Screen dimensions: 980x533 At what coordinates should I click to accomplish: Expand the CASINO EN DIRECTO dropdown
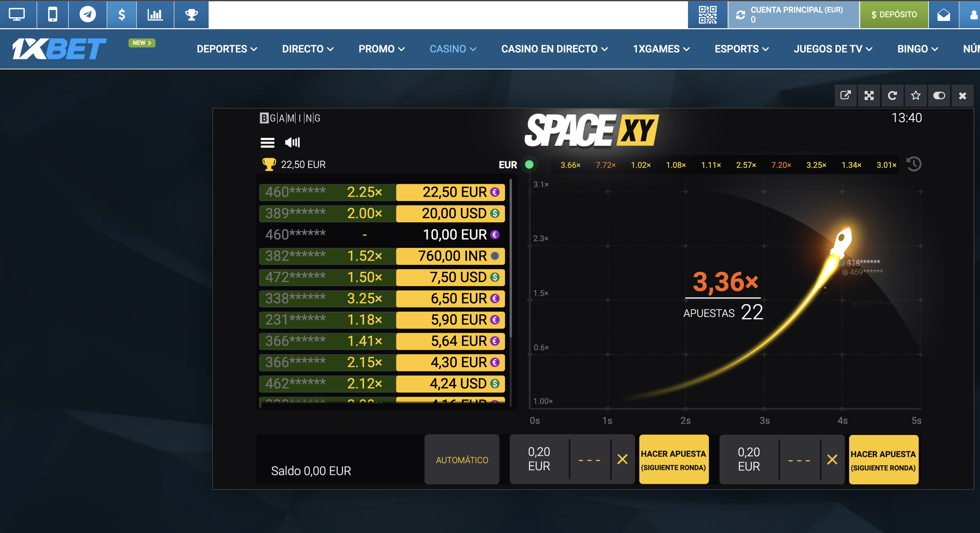click(554, 49)
